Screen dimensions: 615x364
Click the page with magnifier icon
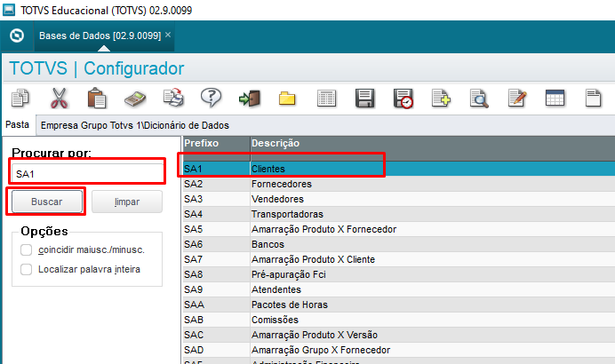click(x=479, y=99)
